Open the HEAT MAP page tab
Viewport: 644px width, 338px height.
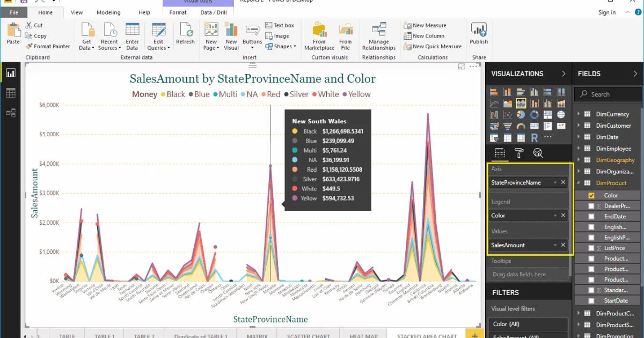coord(363,335)
